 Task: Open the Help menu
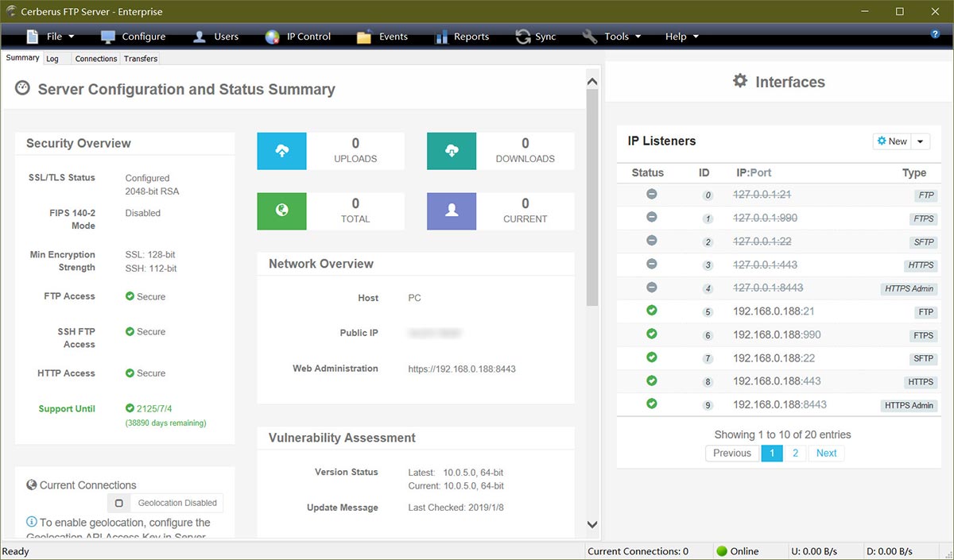[682, 37]
